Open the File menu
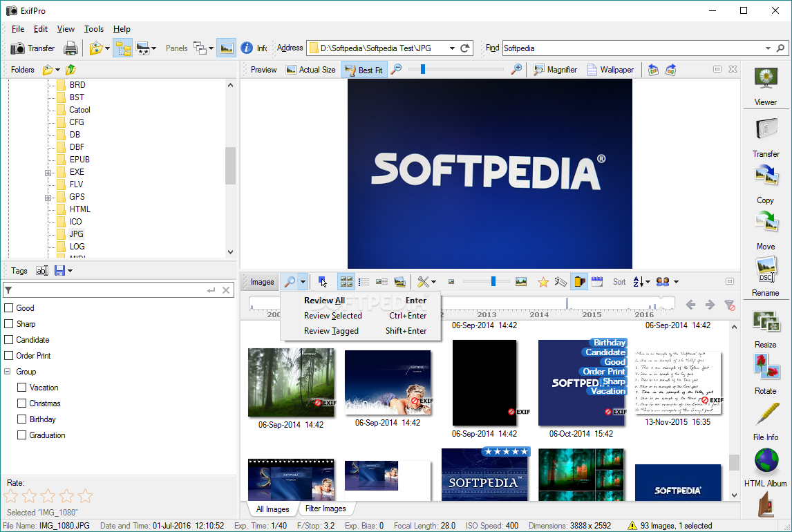This screenshot has width=792, height=532. (18, 29)
